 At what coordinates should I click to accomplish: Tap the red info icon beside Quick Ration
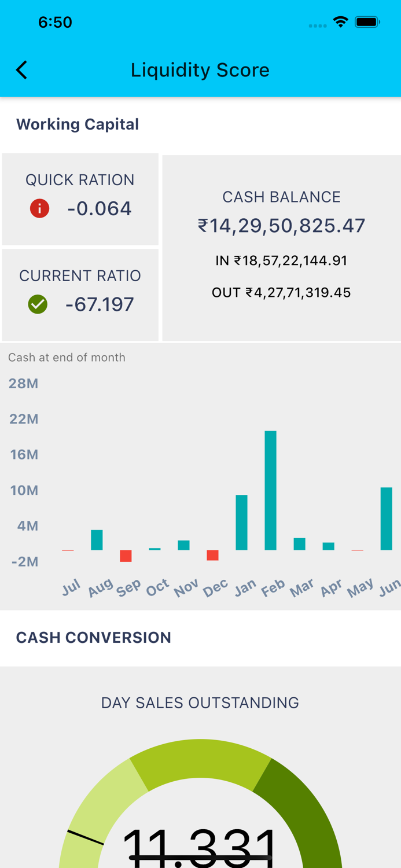(x=39, y=208)
